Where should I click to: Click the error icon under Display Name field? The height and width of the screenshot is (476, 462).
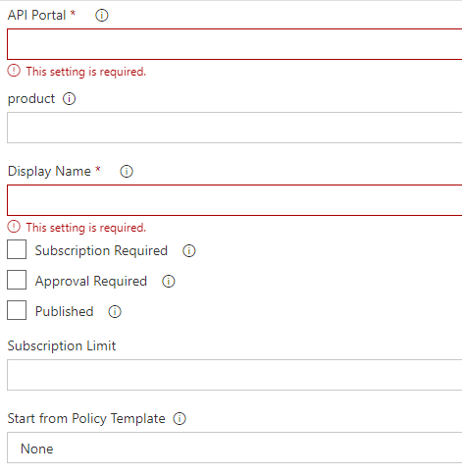coord(14,227)
